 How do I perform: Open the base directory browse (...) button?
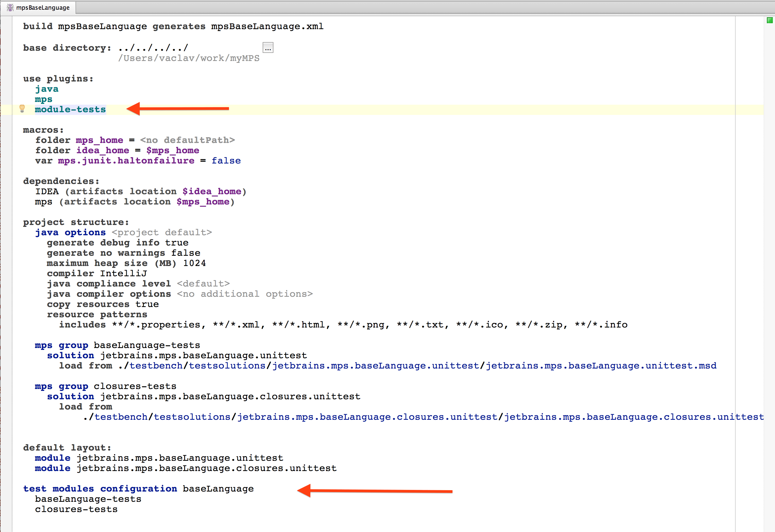pyautogui.click(x=268, y=48)
